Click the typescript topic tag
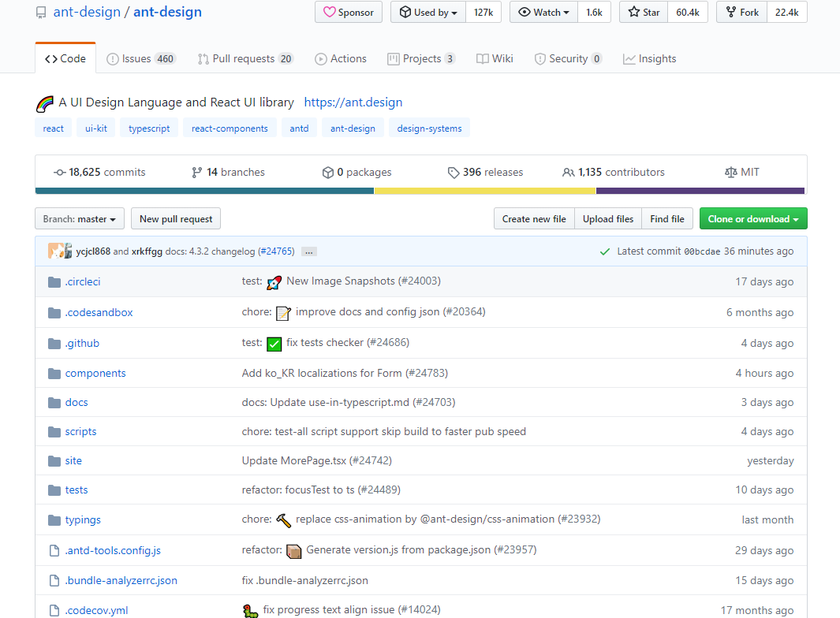 tap(149, 128)
